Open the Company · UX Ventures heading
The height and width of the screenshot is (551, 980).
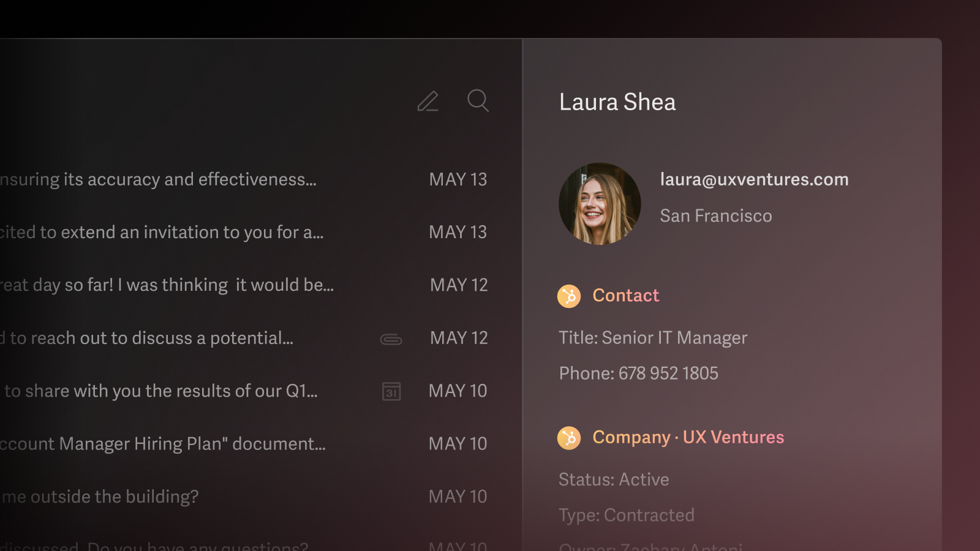point(688,437)
